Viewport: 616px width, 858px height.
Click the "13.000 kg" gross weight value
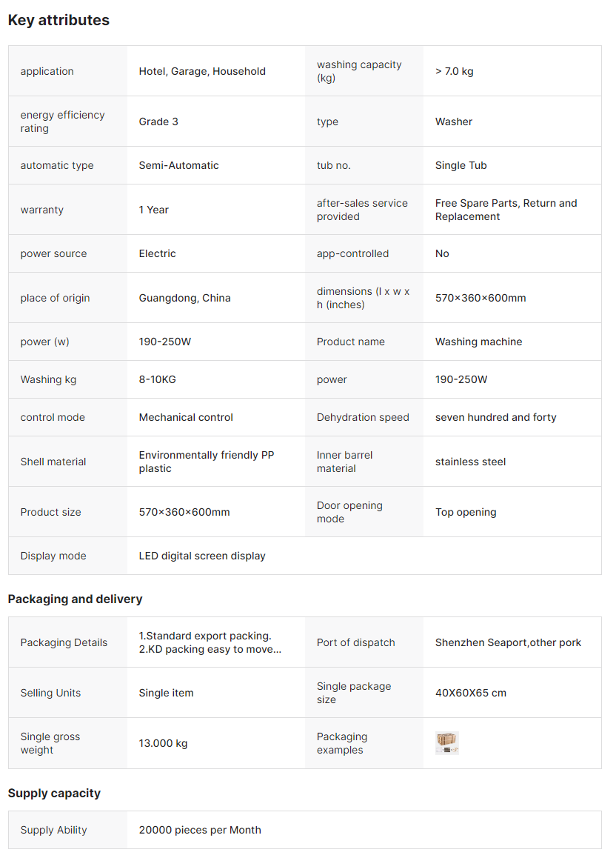click(163, 743)
